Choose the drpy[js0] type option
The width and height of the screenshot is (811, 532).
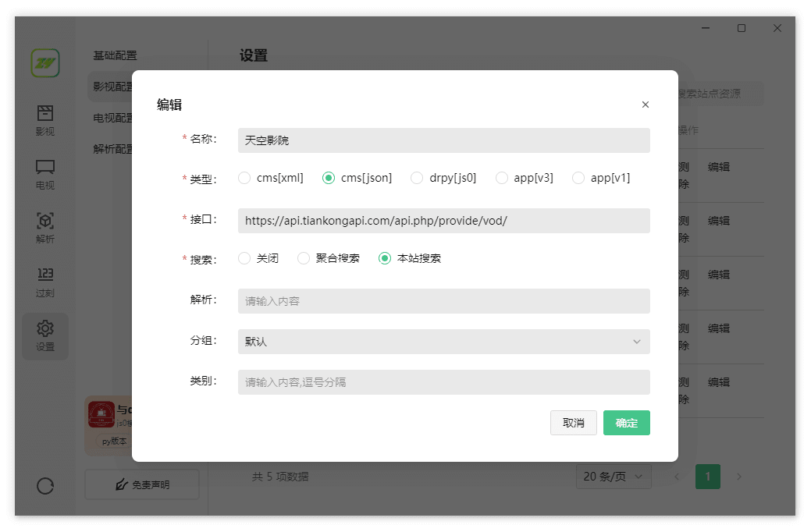coord(418,178)
